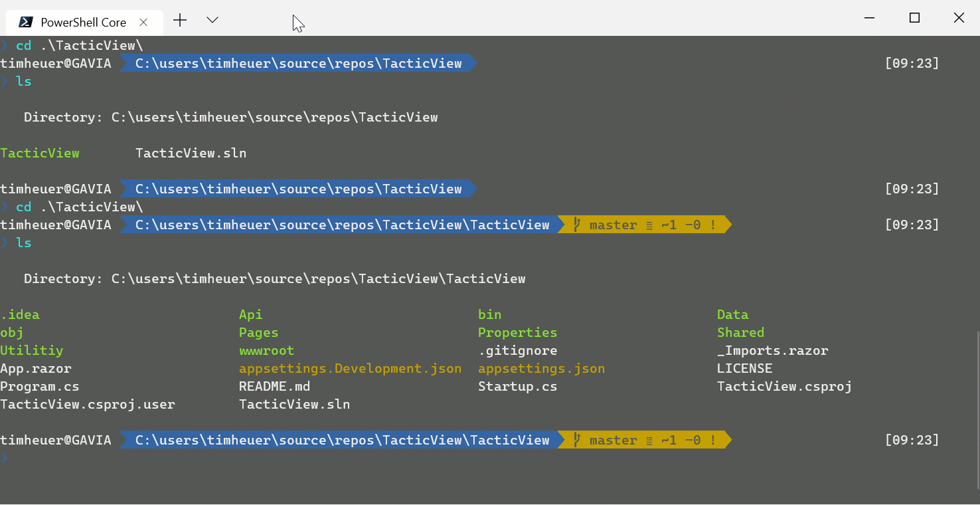Image resolution: width=980 pixels, height=505 pixels.
Task: Select the PowerShell Core tab
Action: click(x=83, y=22)
